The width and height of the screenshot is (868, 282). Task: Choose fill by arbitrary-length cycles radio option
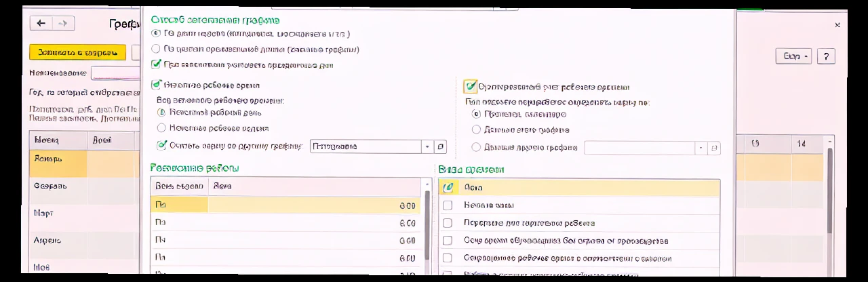(156, 49)
